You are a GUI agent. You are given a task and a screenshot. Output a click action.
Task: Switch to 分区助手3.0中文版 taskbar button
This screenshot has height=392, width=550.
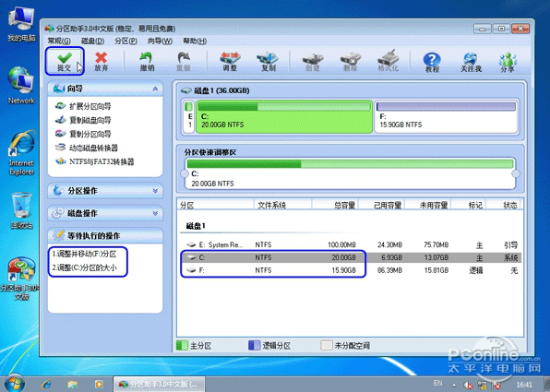point(160,385)
